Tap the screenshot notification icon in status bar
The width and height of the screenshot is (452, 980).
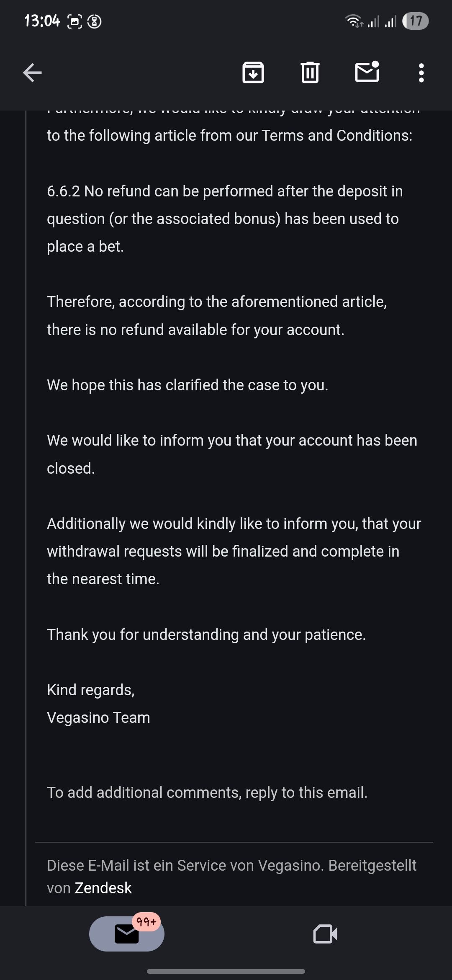(x=74, y=21)
